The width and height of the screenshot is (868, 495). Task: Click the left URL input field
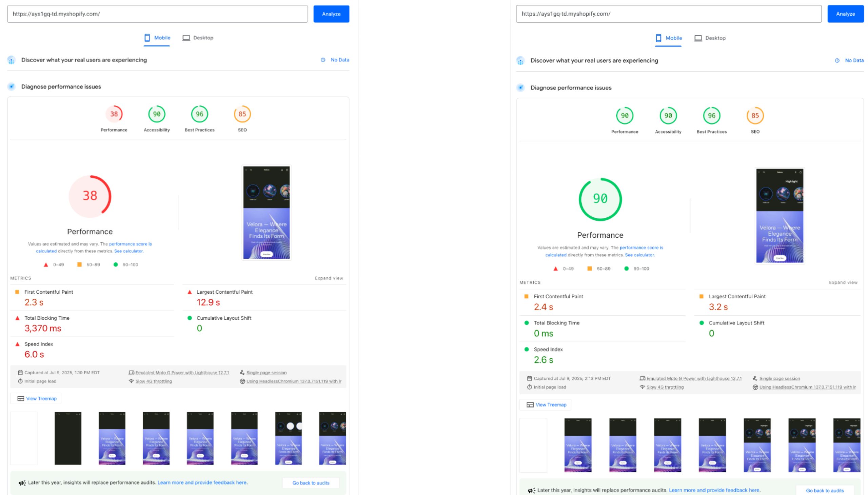pyautogui.click(x=157, y=14)
